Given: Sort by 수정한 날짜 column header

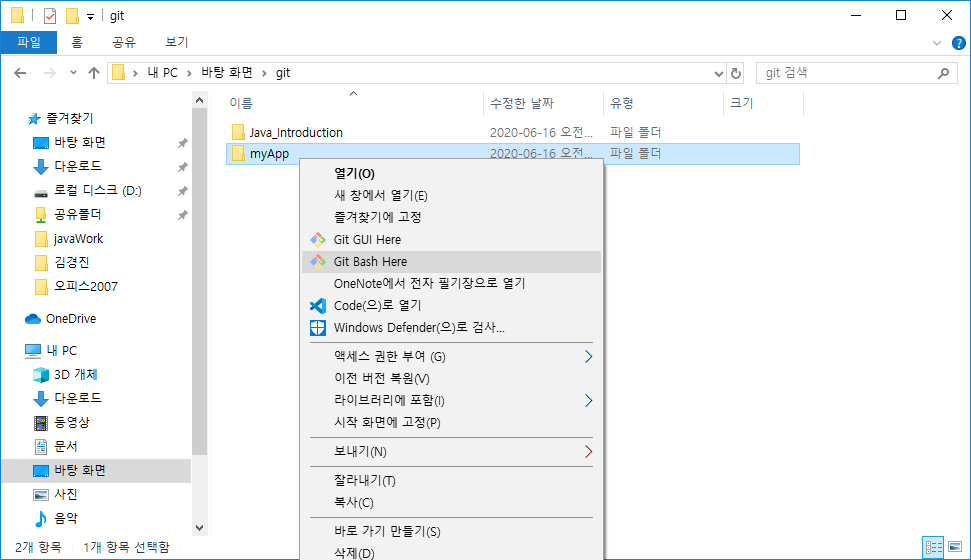Looking at the screenshot, I should [543, 103].
